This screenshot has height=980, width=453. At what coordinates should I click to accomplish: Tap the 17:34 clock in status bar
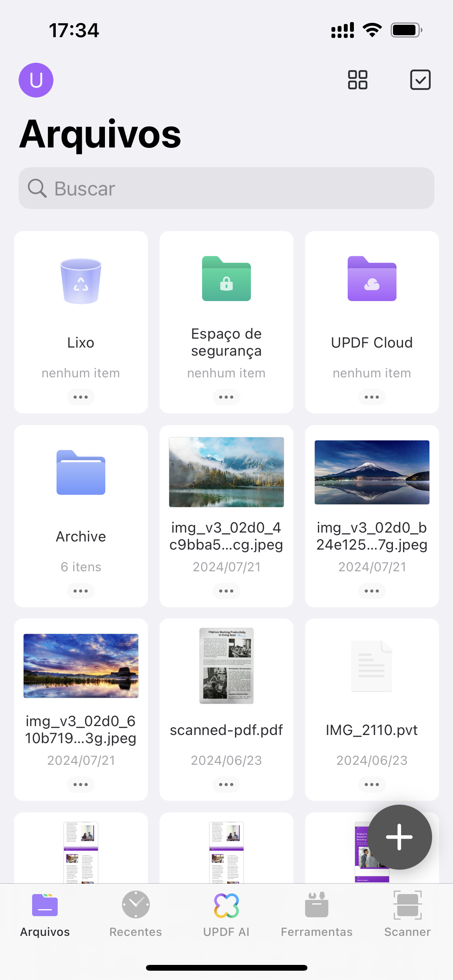point(74,30)
